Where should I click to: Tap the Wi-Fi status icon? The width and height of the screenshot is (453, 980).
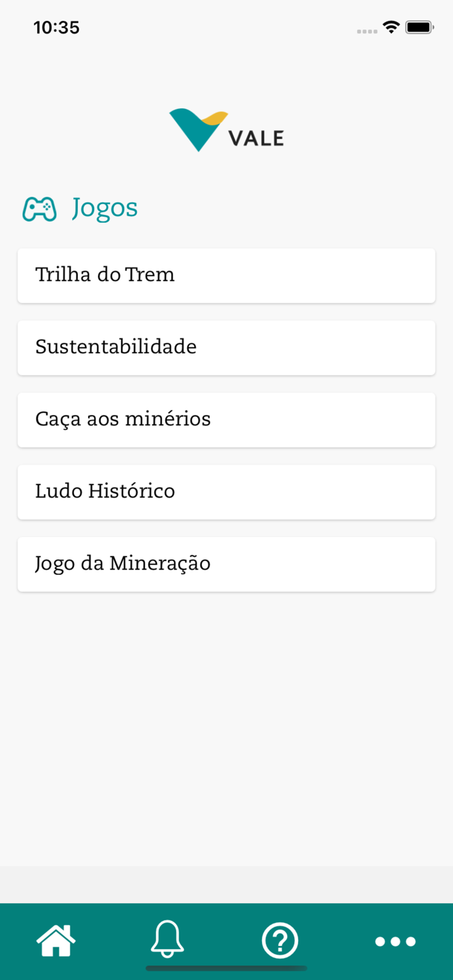(390, 27)
